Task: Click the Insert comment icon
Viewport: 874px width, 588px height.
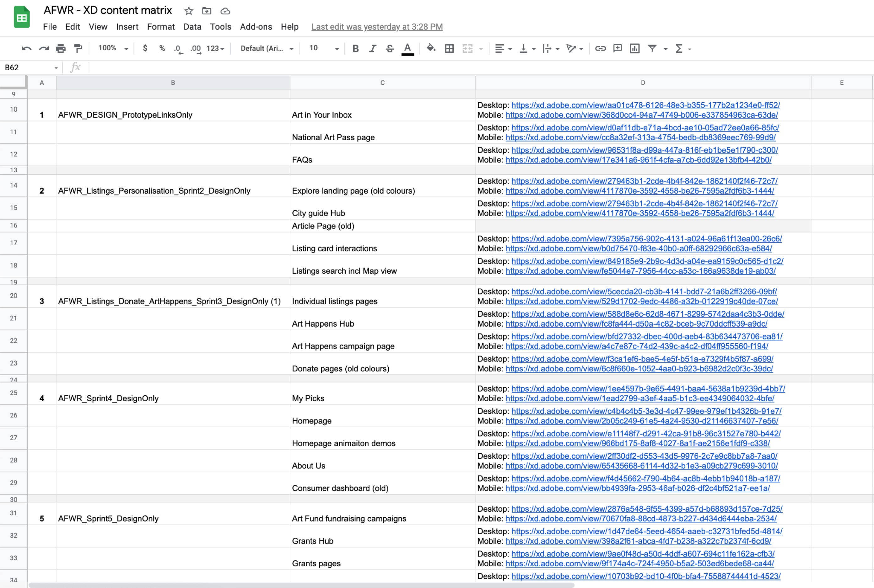Action: coord(618,48)
